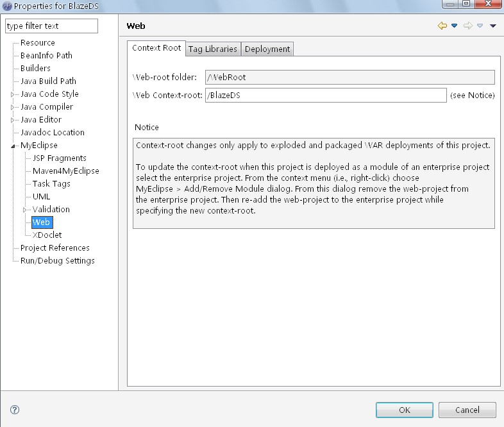Image resolution: width=504 pixels, height=427 pixels.
Task: Open the view menu black triangle
Action: coord(492,26)
